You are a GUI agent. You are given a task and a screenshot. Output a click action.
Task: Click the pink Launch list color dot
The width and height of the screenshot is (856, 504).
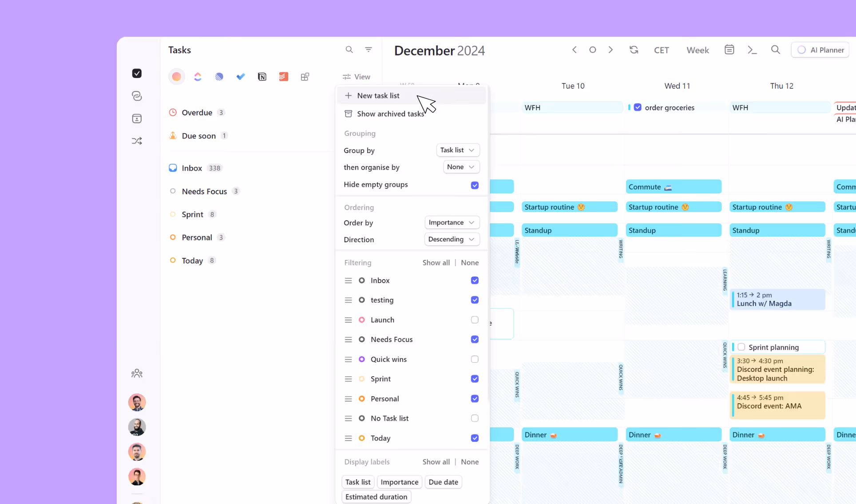(x=362, y=320)
